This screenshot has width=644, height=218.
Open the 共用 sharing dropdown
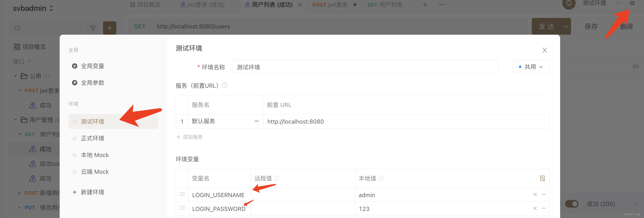tap(531, 67)
